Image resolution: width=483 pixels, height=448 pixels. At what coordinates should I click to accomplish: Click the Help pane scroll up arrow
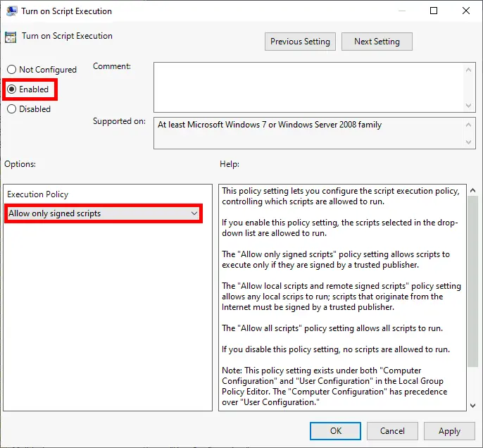click(x=473, y=190)
